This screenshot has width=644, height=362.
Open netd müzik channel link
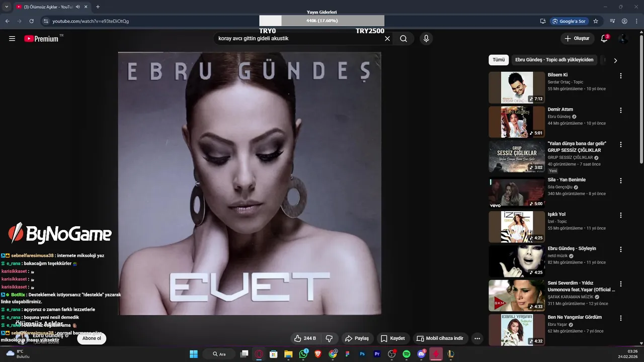tap(558, 255)
